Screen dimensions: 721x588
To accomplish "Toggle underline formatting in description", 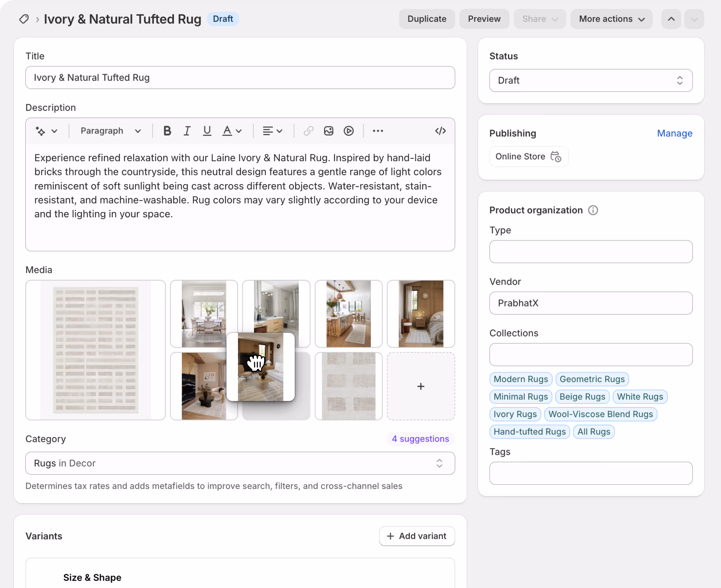I will 207,131.
